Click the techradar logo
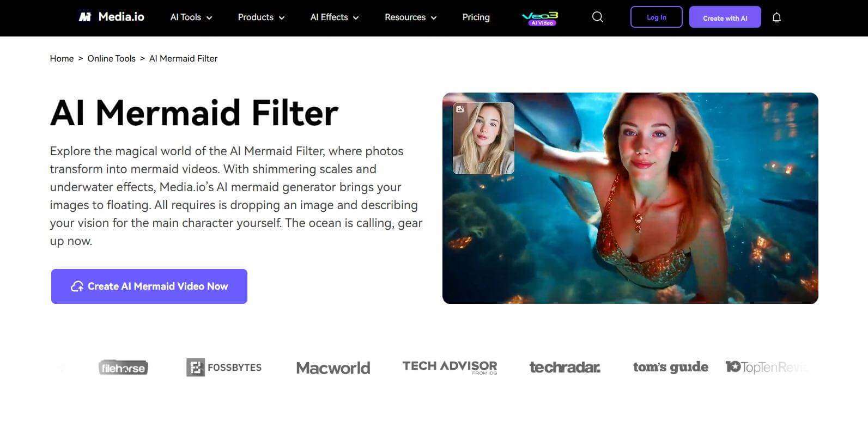Screen dimensions: 868x422 565,368
